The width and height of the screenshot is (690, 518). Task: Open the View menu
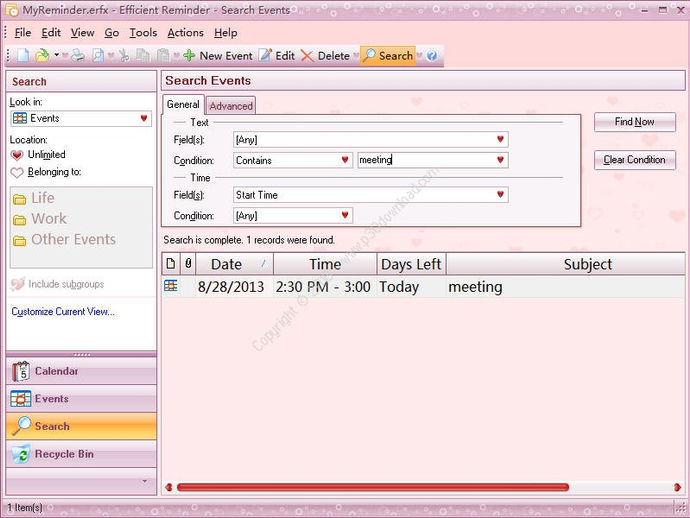pos(82,33)
